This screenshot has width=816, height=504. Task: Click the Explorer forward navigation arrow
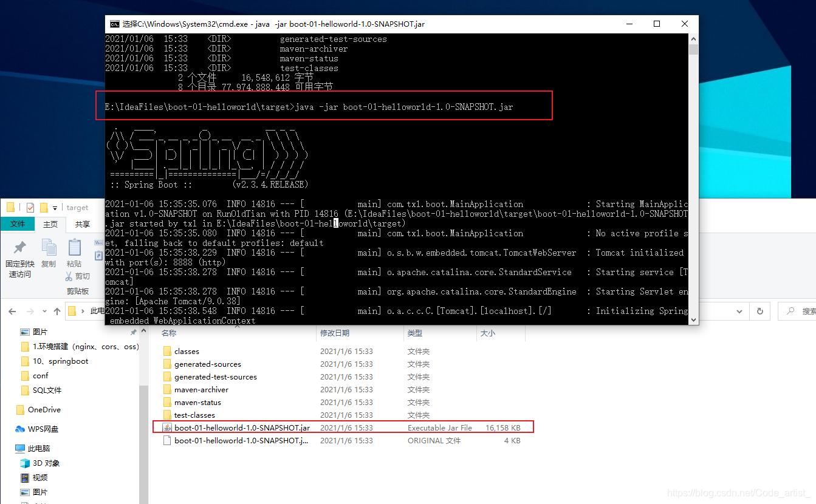point(30,311)
